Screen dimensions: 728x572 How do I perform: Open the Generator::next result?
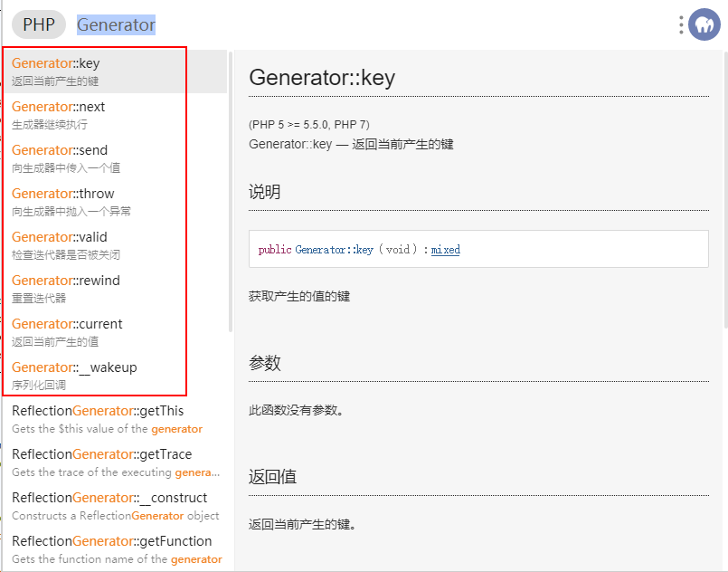115,115
